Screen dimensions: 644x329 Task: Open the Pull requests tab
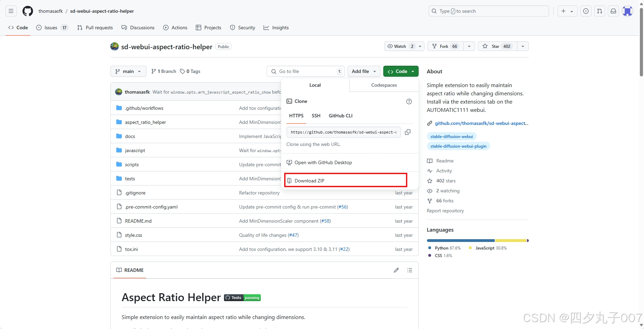coord(95,28)
